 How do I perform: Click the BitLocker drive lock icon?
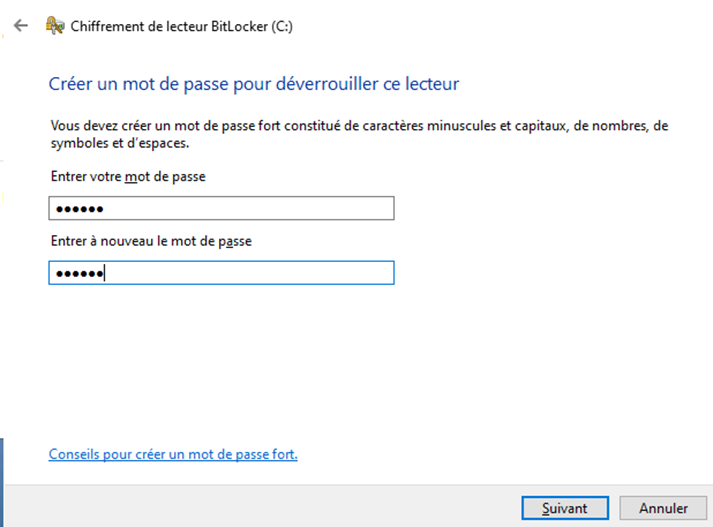pyautogui.click(x=55, y=26)
